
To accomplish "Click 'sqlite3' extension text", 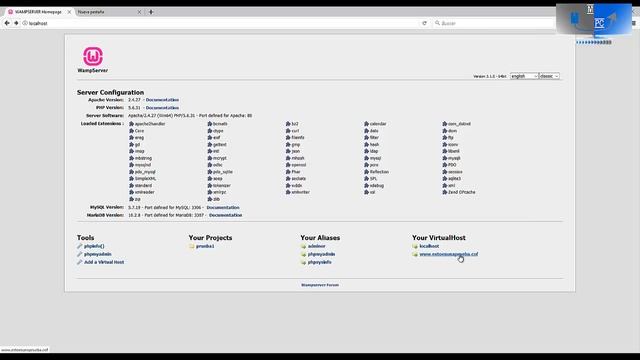I will [455, 178].
